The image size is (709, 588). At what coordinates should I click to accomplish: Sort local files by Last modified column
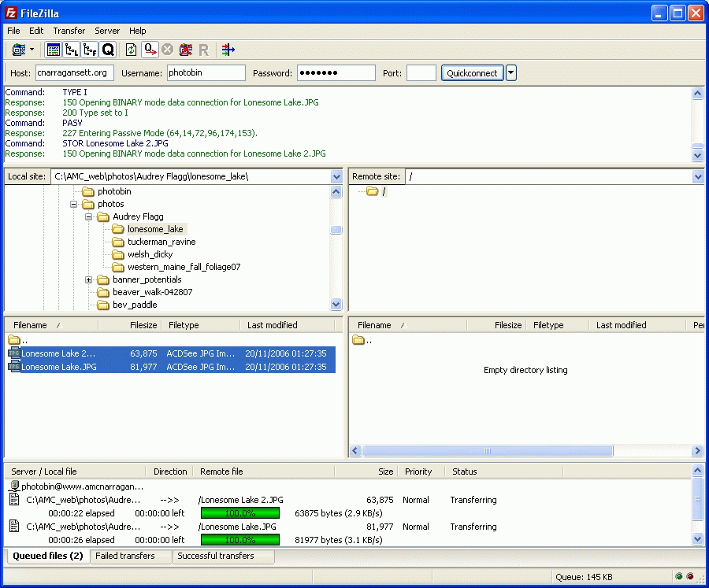coord(272,325)
